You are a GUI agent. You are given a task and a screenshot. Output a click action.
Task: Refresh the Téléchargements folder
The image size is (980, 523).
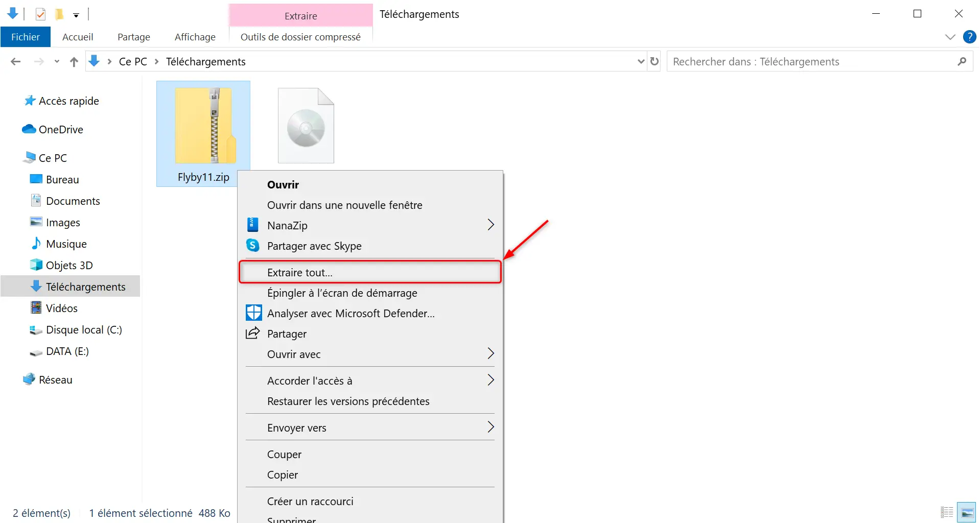[655, 62]
